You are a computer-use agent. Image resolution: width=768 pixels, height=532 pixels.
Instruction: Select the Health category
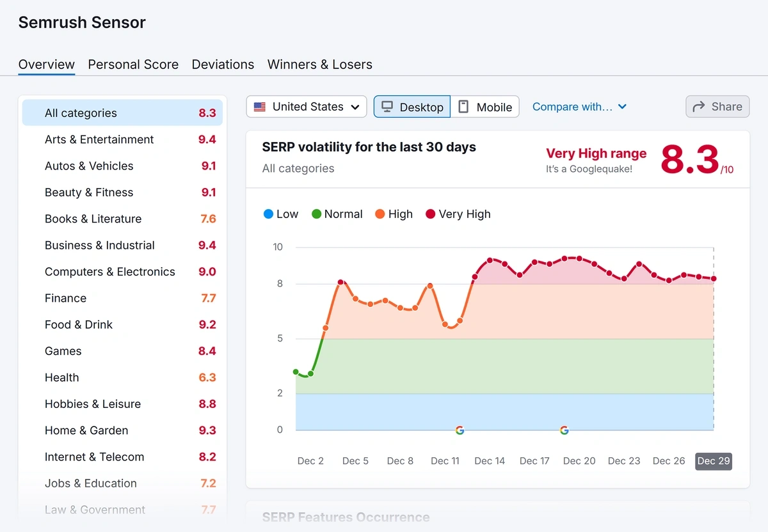122,378
